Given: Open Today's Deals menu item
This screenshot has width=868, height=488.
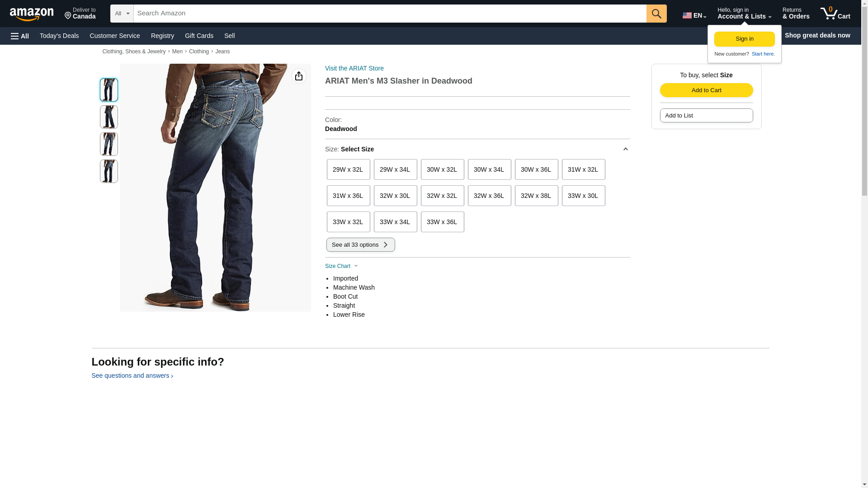Looking at the screenshot, I should pos(59,36).
